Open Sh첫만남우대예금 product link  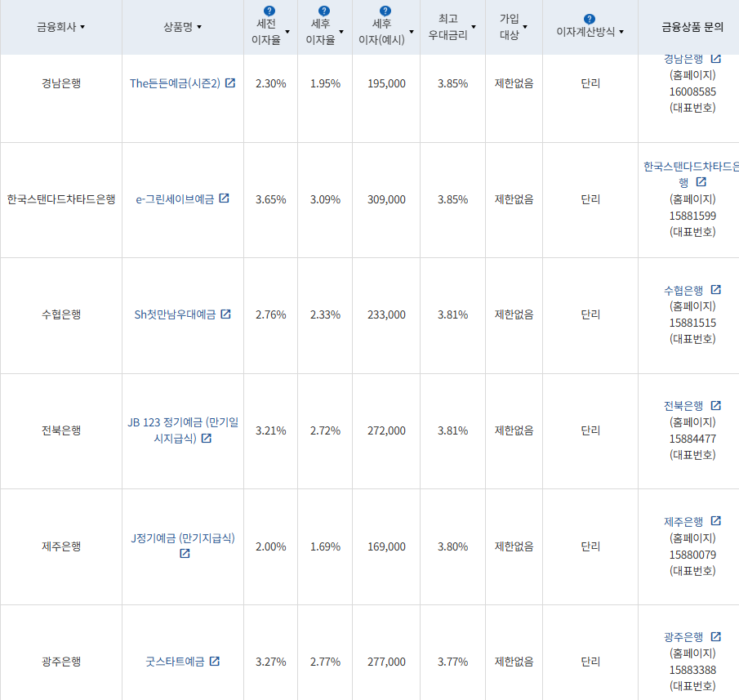(175, 314)
